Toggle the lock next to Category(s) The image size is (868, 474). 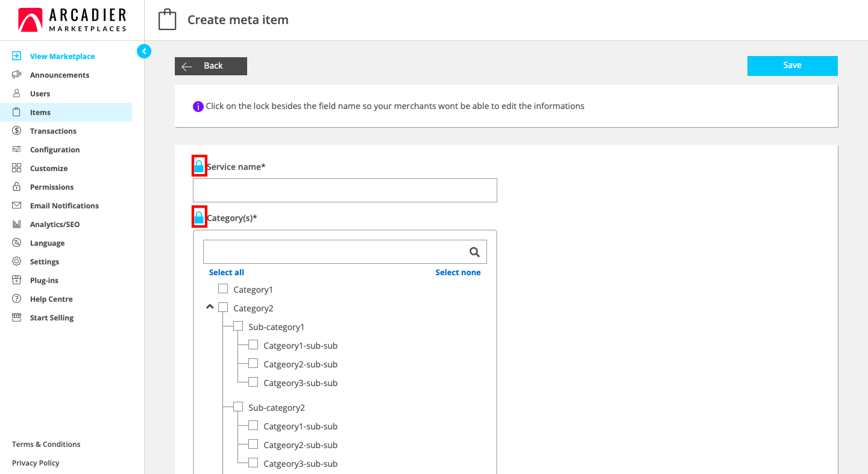(x=199, y=217)
